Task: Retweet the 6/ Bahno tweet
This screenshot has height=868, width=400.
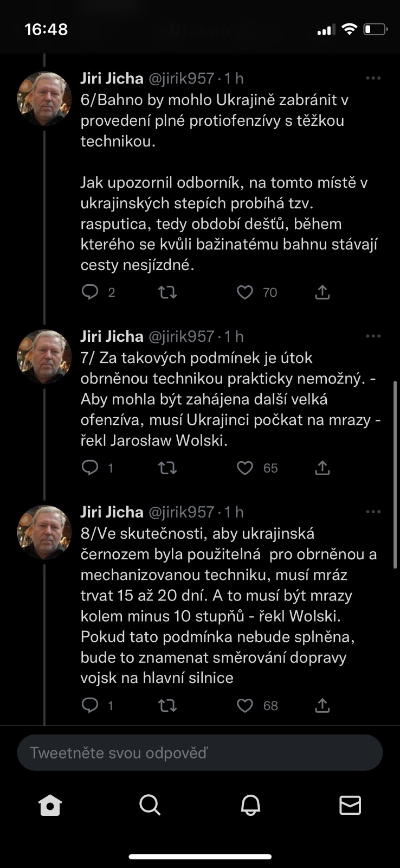Action: pos(167,292)
